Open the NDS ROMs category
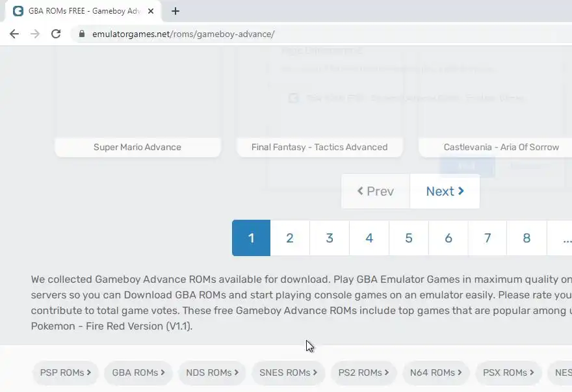The image size is (572, 392). pyautogui.click(x=212, y=372)
